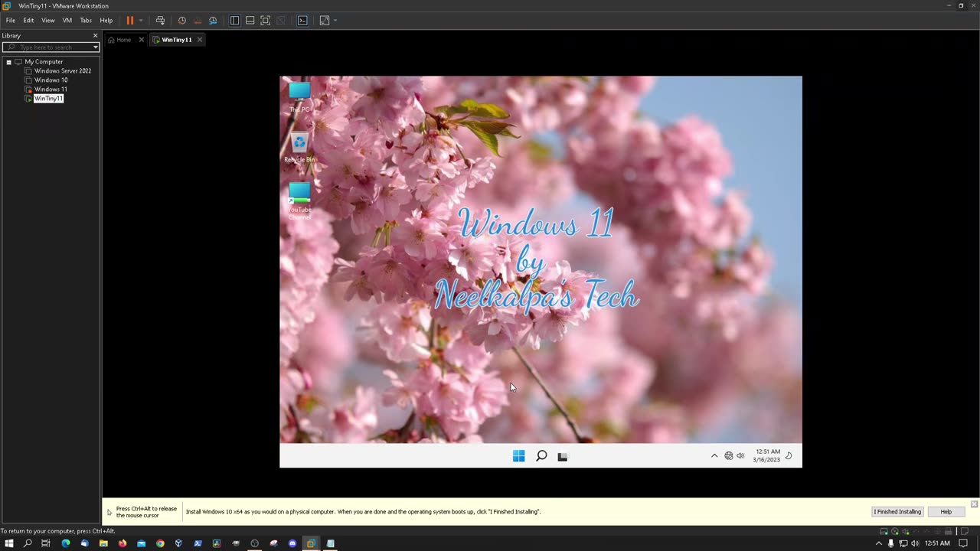Open the File menu
The width and height of the screenshot is (980, 551).
click(11, 21)
